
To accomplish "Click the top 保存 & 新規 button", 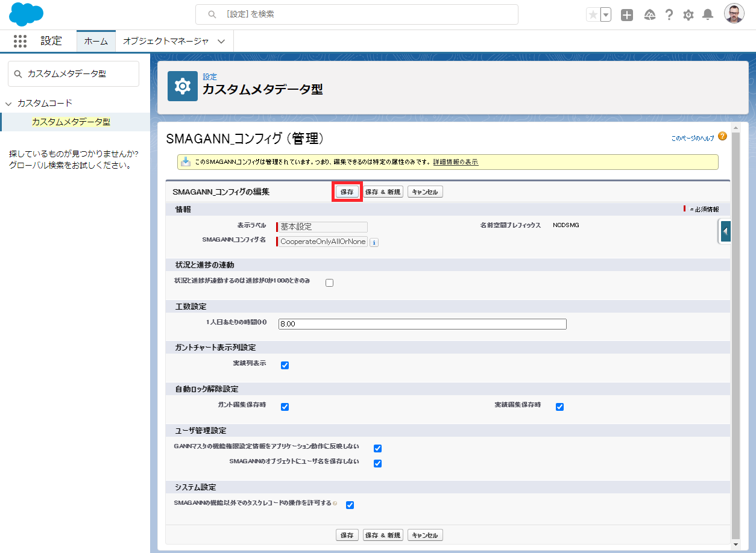I will coord(383,192).
